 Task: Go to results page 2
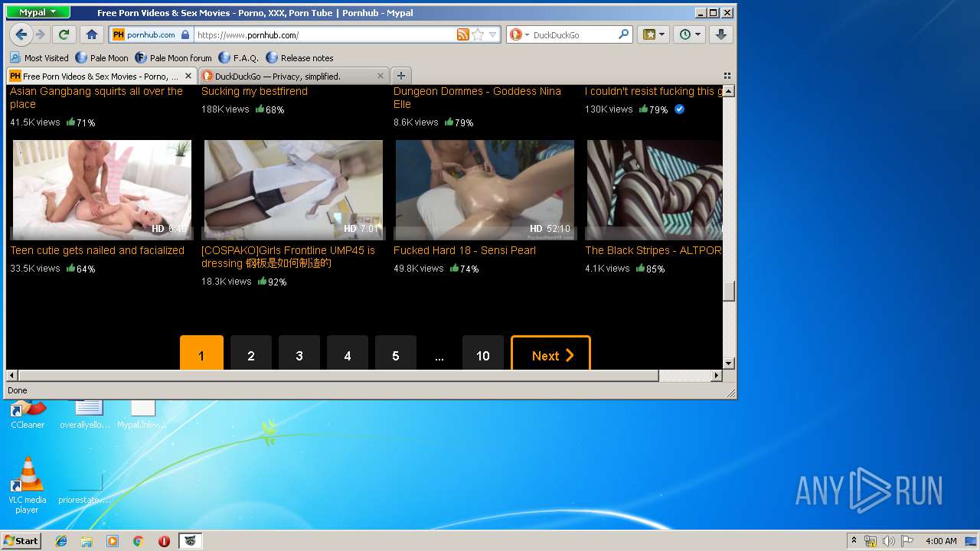[x=251, y=354]
